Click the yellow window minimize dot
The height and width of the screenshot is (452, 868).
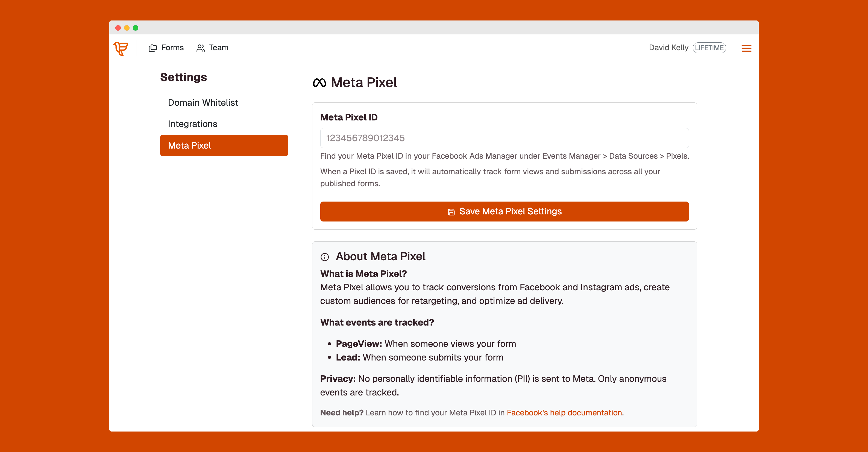pyautogui.click(x=127, y=28)
